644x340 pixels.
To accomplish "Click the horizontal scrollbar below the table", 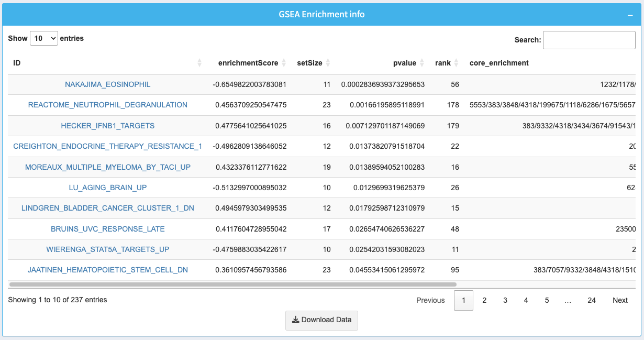I will tap(233, 284).
